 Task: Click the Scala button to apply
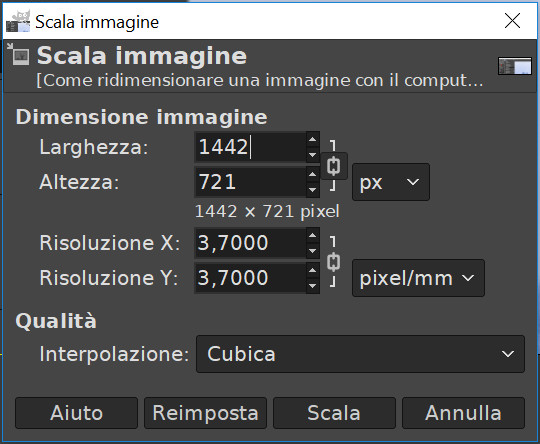[x=334, y=413]
